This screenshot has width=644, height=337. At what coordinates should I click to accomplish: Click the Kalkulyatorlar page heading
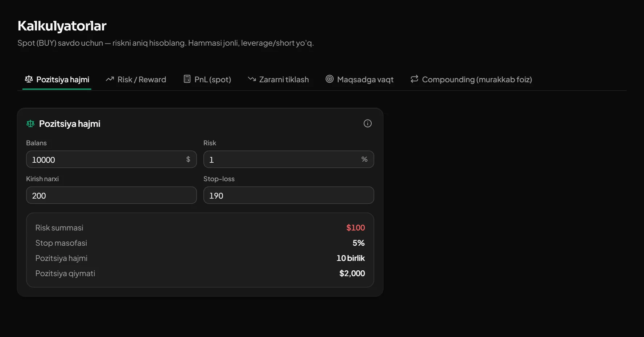point(62,26)
